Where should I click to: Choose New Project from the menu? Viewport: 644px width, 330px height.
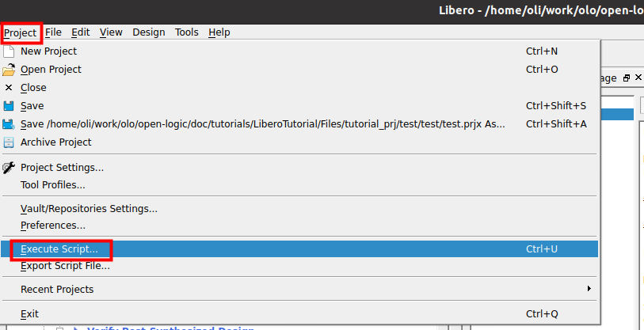pyautogui.click(x=299, y=51)
